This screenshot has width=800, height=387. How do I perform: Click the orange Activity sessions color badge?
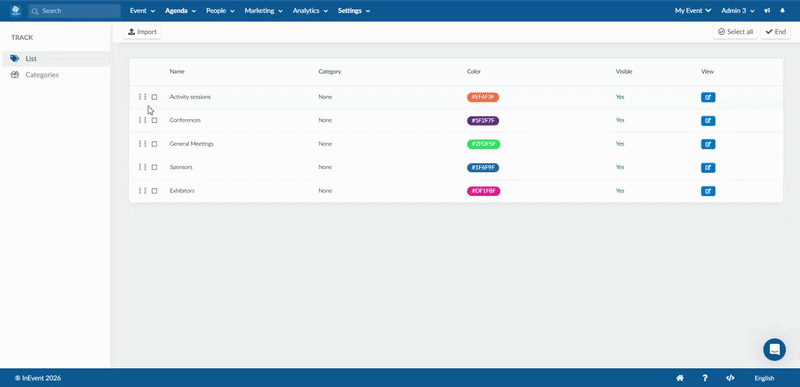(483, 97)
